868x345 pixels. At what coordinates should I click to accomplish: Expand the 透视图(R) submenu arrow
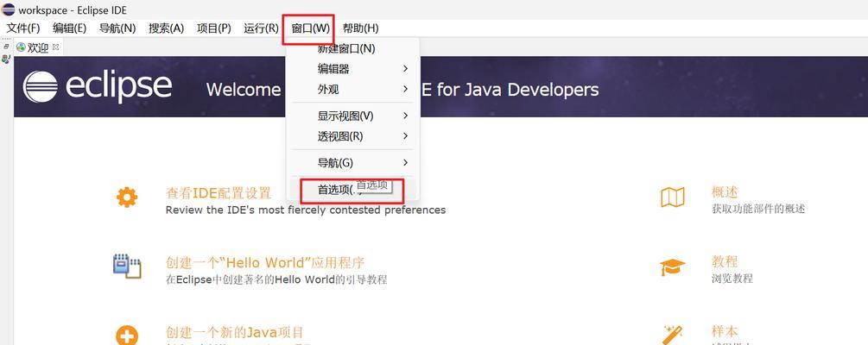(x=405, y=136)
